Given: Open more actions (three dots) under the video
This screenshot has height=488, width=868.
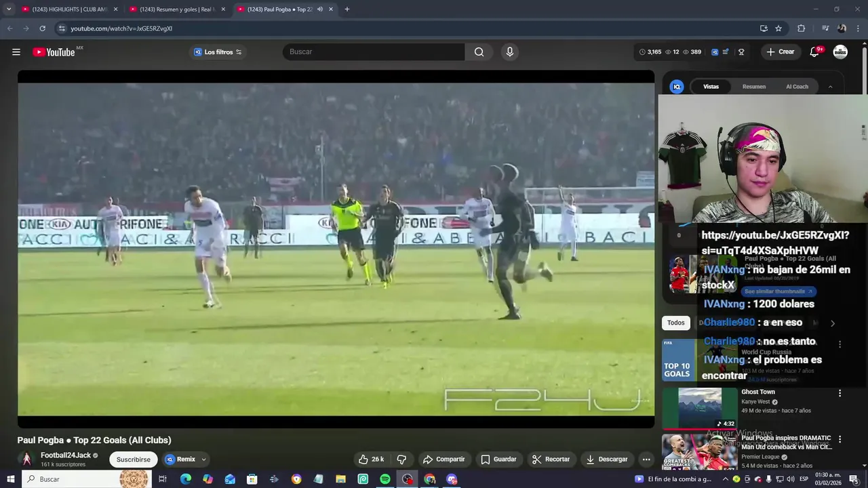Looking at the screenshot, I should click(646, 460).
